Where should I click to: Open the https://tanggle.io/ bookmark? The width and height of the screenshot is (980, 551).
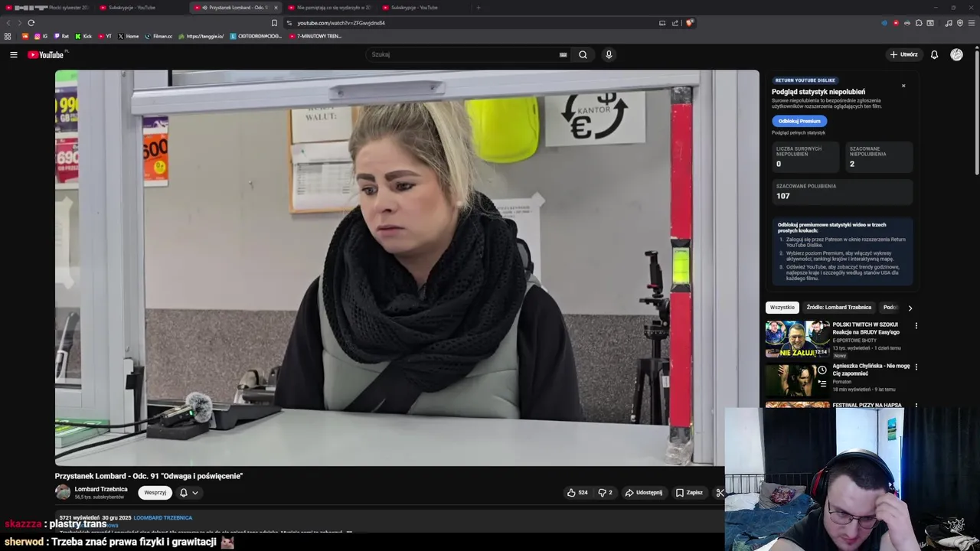(201, 36)
